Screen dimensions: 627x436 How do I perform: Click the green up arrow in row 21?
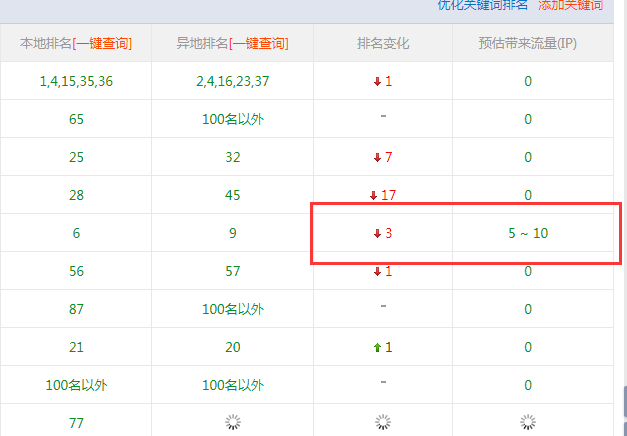(377, 348)
